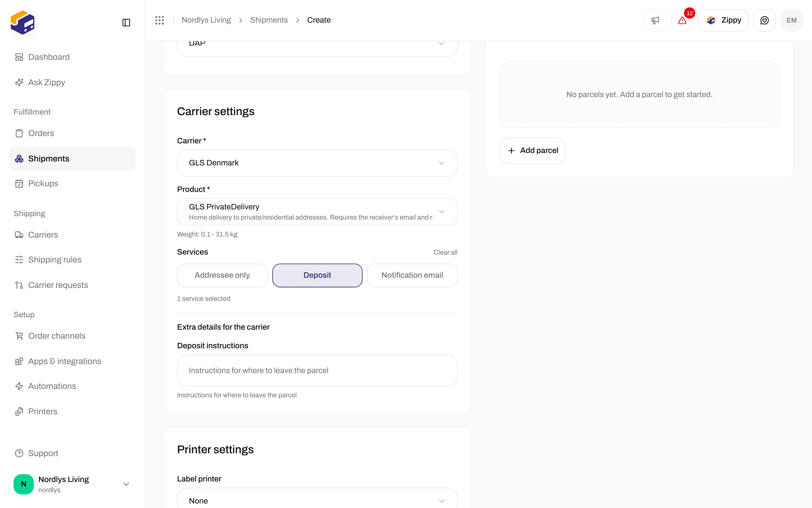Click the Order channels cart icon

[19, 336]
